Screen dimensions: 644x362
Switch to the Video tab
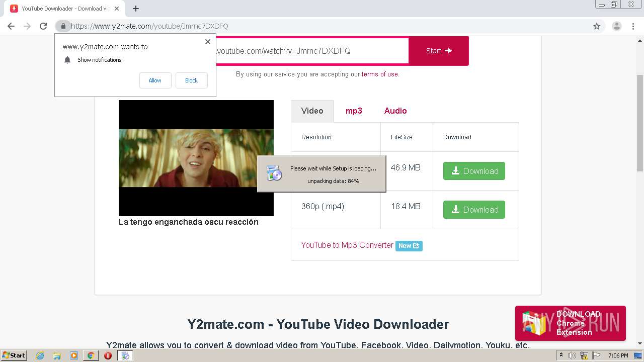click(312, 111)
